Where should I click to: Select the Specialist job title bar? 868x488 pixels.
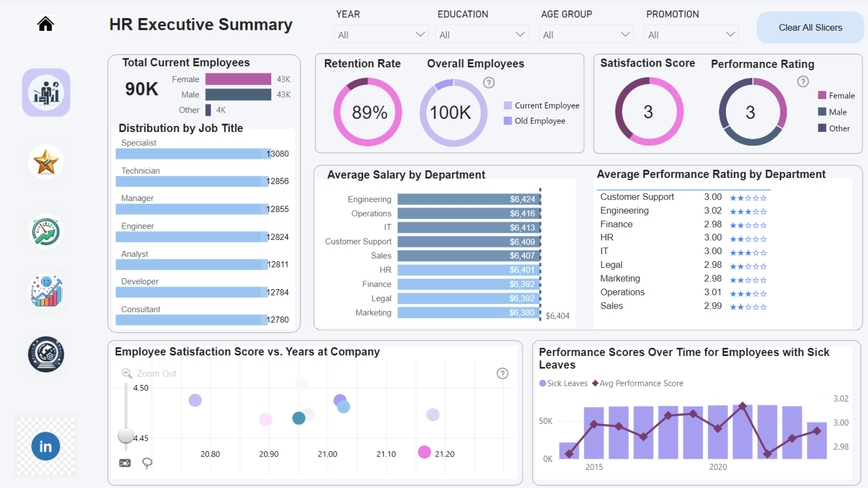(193, 154)
